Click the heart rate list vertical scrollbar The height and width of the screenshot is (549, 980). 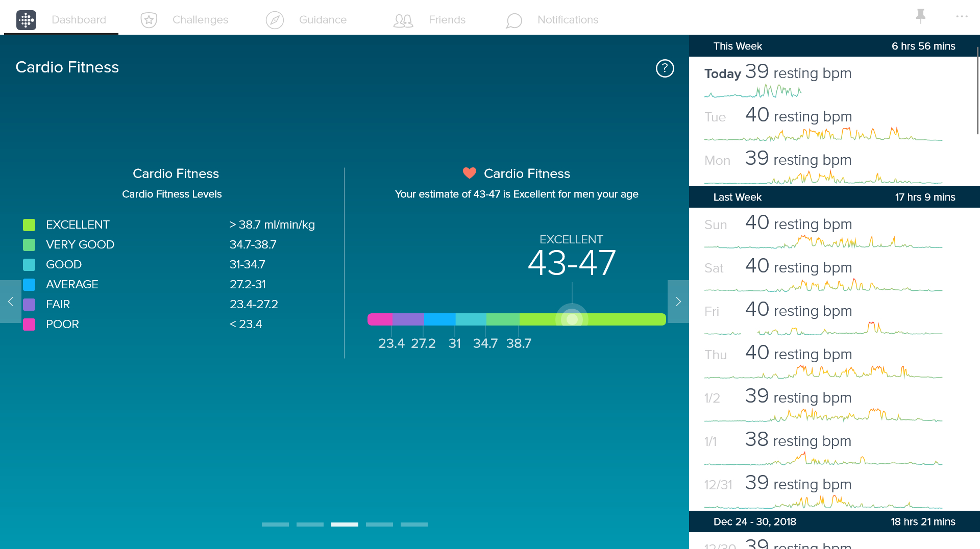[977, 92]
